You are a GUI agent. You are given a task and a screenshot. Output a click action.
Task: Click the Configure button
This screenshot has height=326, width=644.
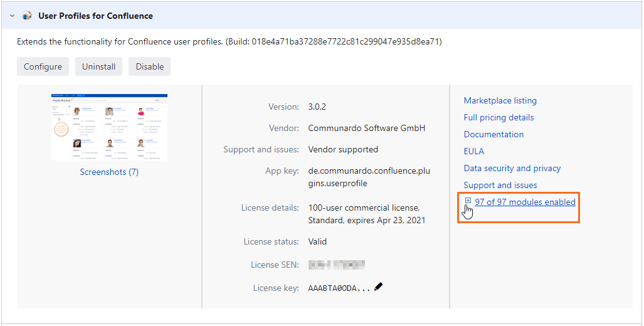(43, 66)
